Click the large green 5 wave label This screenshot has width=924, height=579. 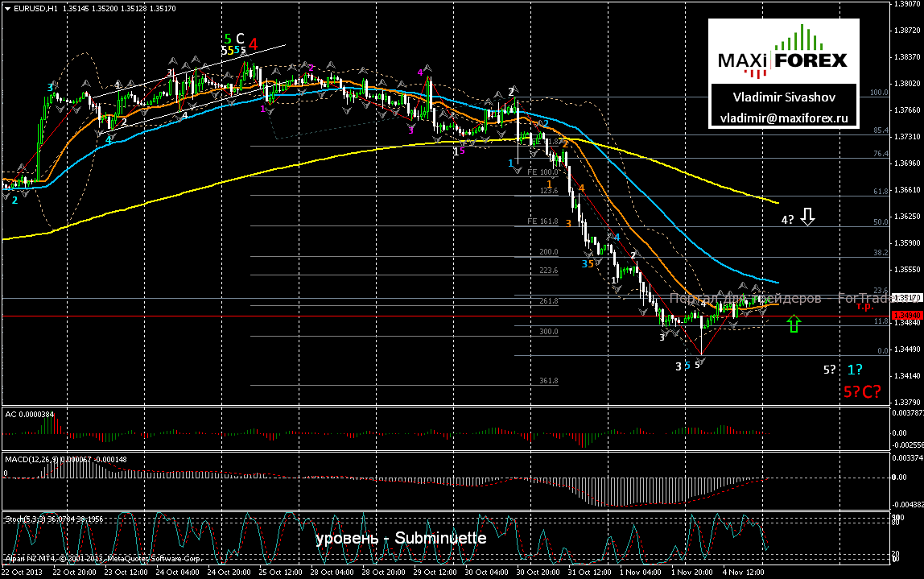point(228,39)
